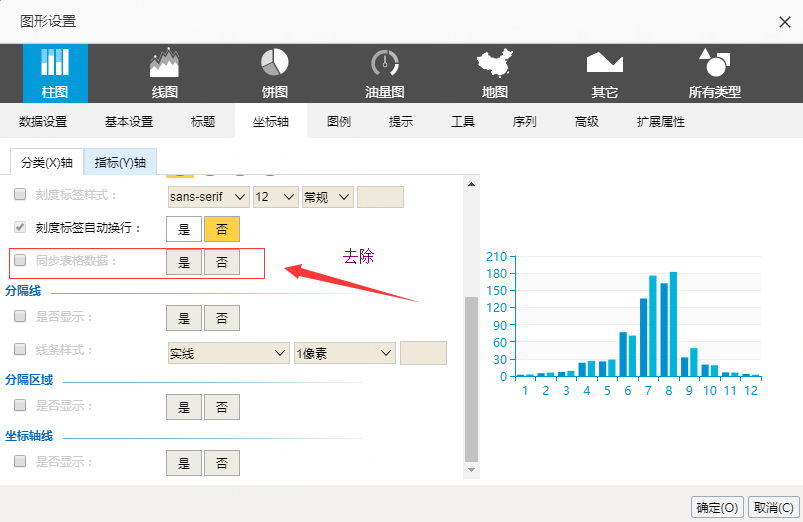Select the 指标(Y)轴 sub-tab

click(x=120, y=162)
